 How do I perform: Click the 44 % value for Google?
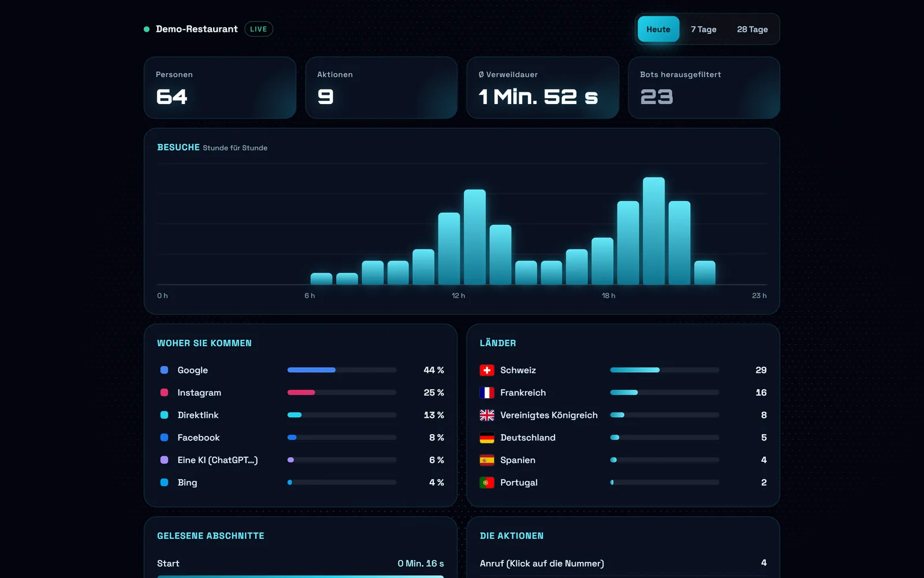pos(434,370)
